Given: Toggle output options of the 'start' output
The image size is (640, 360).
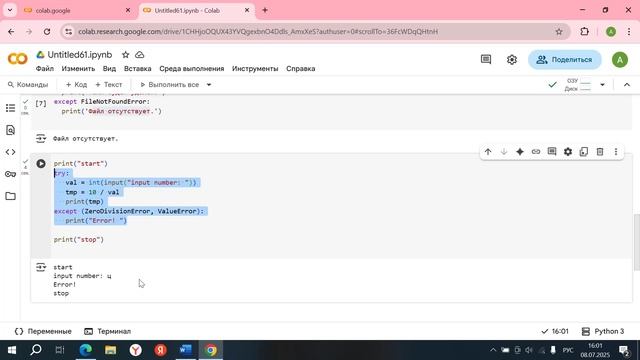Looking at the screenshot, I should click(x=41, y=267).
